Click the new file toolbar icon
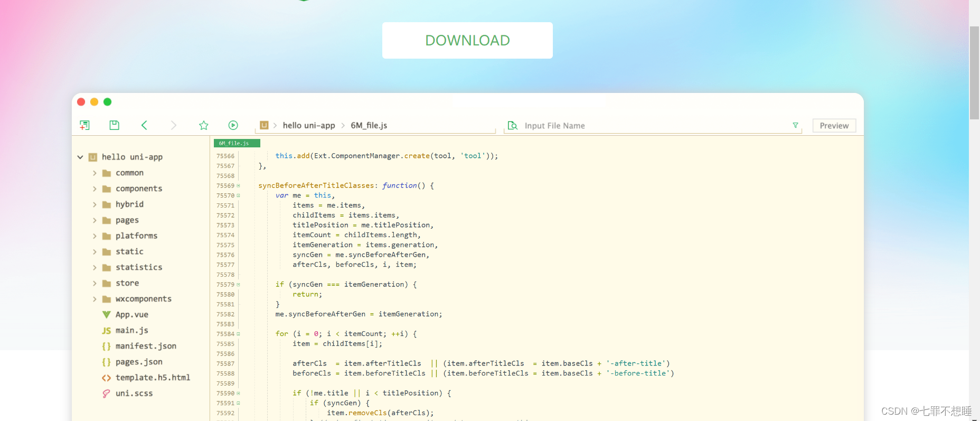This screenshot has height=421, width=980. (84, 125)
